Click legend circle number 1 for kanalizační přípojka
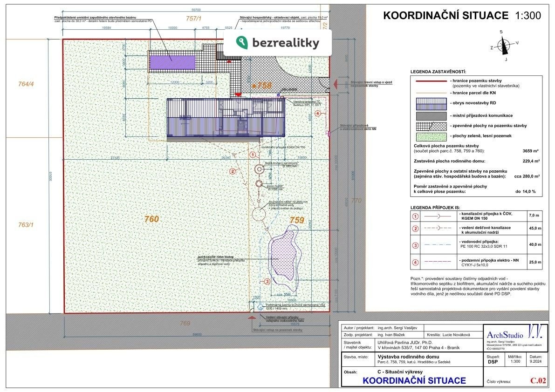The width and height of the screenshot is (555, 392). point(416,216)
